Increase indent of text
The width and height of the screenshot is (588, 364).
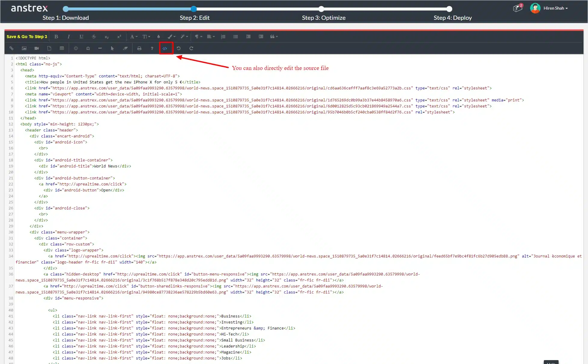[x=261, y=37]
